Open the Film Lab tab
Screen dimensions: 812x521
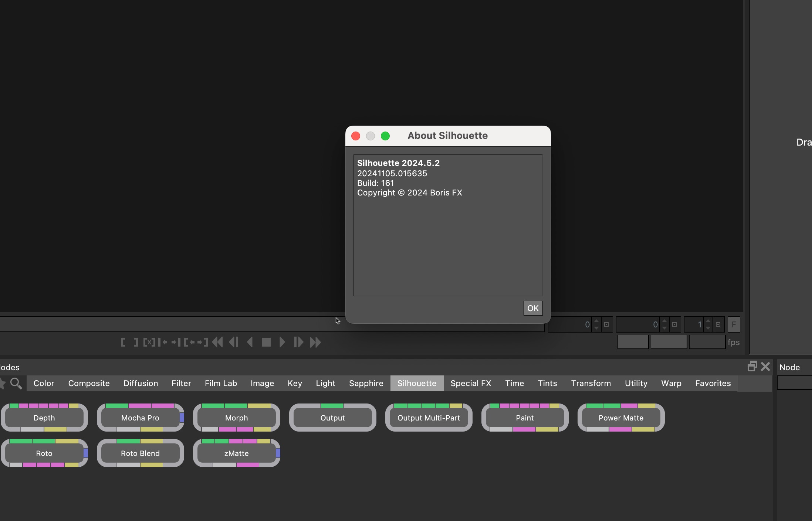(x=221, y=383)
